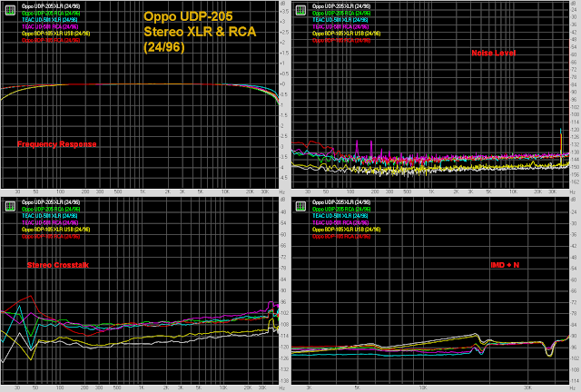The height and width of the screenshot is (392, 581).
Task: Select cyan TEAC UD-501 XLR legend in Frequency Response graph
Action: [x=50, y=20]
